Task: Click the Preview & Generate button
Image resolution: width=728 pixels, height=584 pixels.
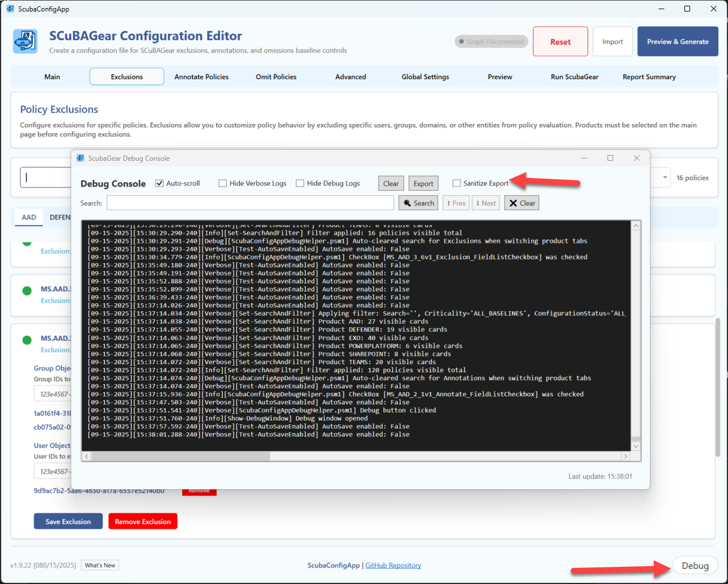Action: coord(677,42)
